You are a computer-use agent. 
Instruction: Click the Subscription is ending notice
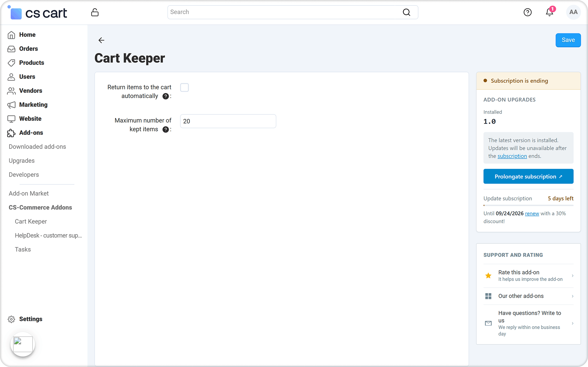528,81
